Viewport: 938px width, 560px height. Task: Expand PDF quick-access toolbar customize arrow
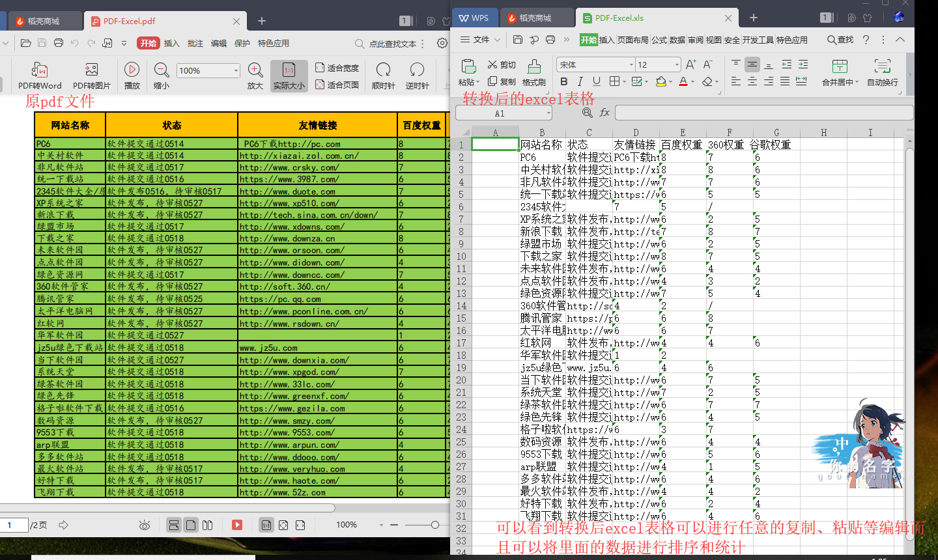(124, 43)
